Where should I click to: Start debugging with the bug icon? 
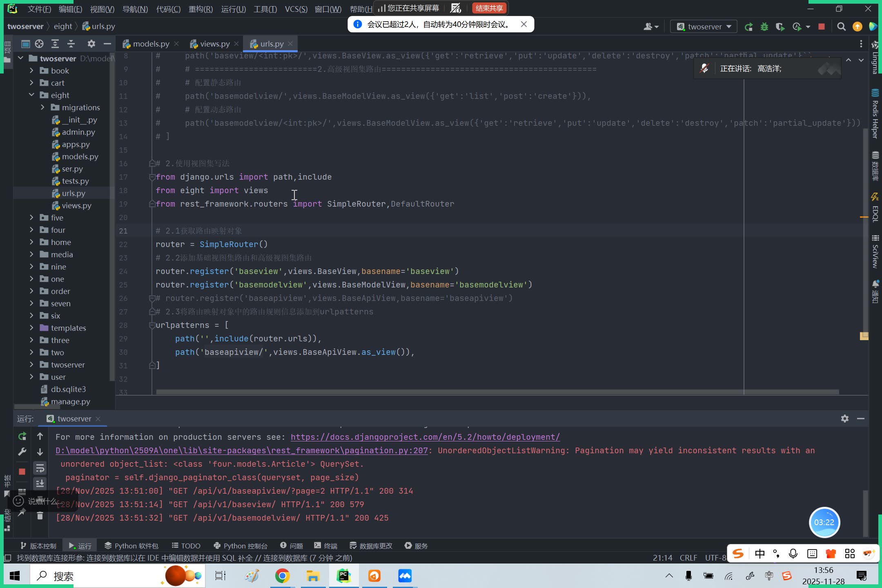(764, 27)
